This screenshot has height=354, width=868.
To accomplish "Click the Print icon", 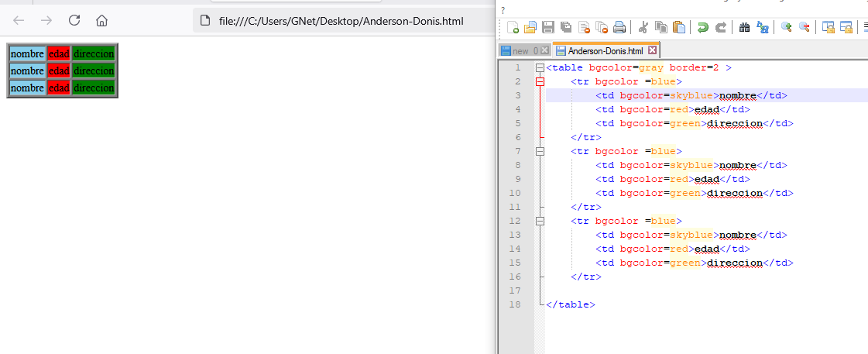I will 619,27.
